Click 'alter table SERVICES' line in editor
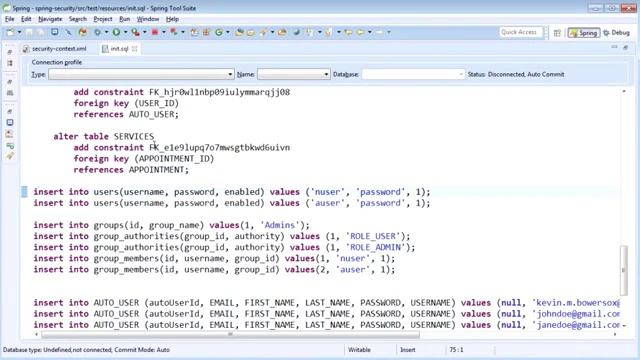The height and width of the screenshot is (360, 640). tap(104, 136)
